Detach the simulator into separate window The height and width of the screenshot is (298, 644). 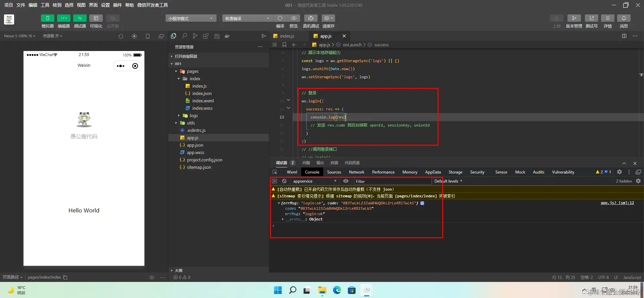[x=161, y=36]
